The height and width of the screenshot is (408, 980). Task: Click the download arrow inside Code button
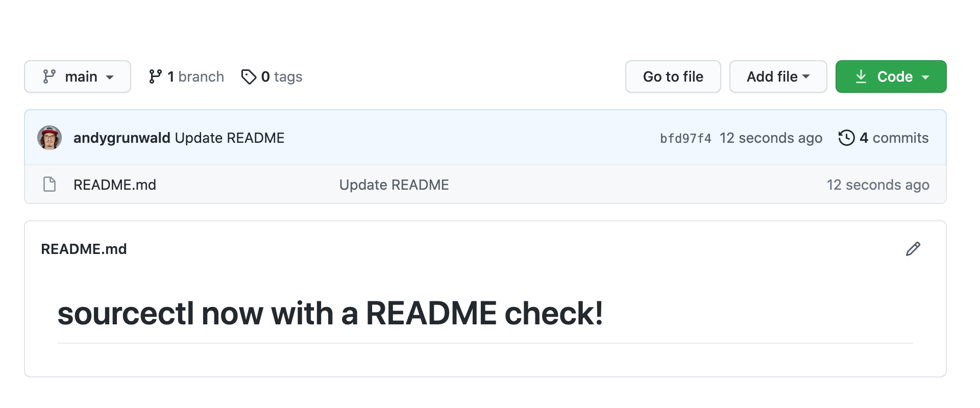tap(861, 76)
